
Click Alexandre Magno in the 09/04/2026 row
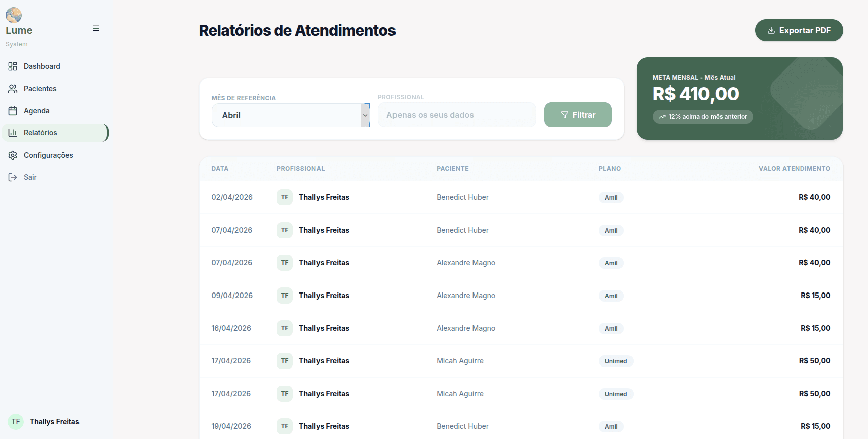[x=466, y=296]
